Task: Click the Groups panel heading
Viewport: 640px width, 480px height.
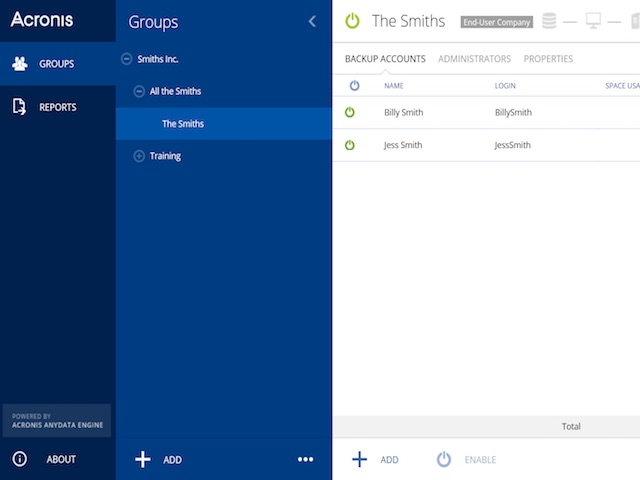Action: pos(153,22)
